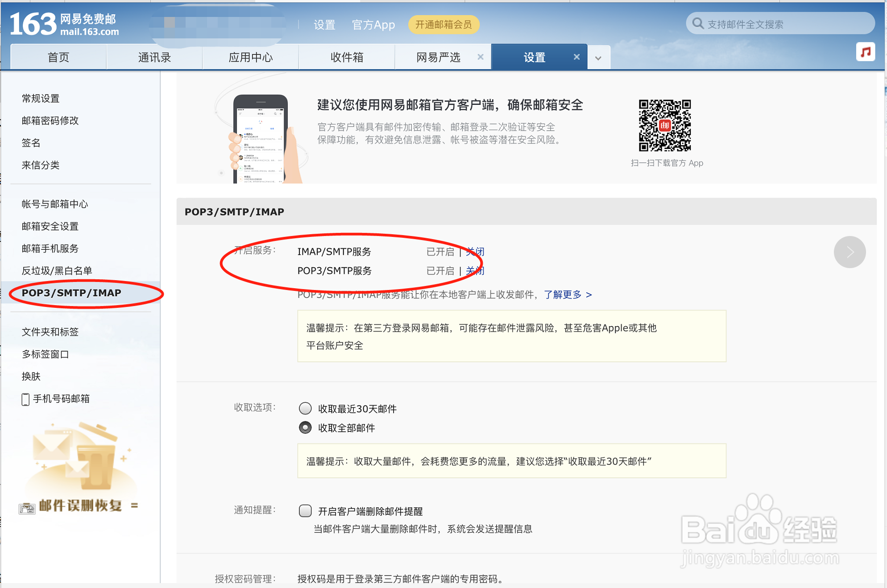Click 关闭 to disable IMAP/SMTP service
This screenshot has height=588, width=887.
474,252
